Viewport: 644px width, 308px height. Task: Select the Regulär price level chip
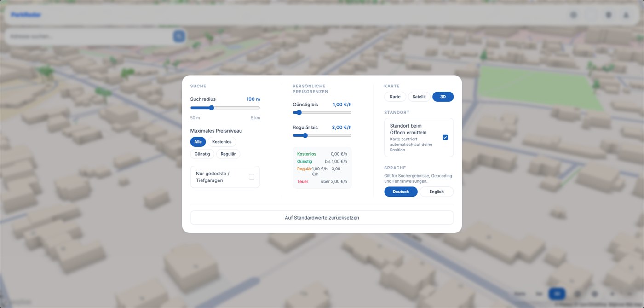(x=228, y=154)
